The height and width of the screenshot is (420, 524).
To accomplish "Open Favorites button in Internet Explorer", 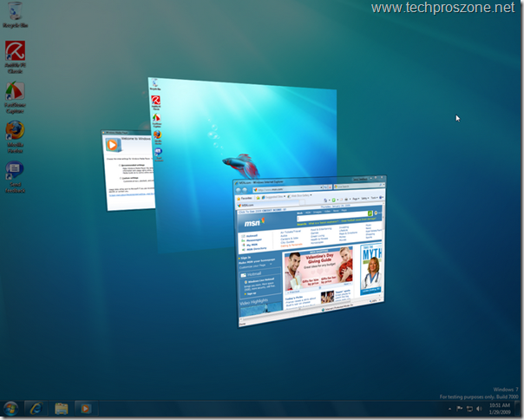I will [x=245, y=198].
